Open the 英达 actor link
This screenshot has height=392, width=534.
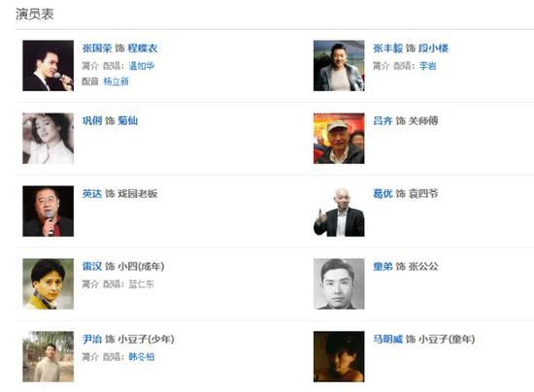[92, 194]
